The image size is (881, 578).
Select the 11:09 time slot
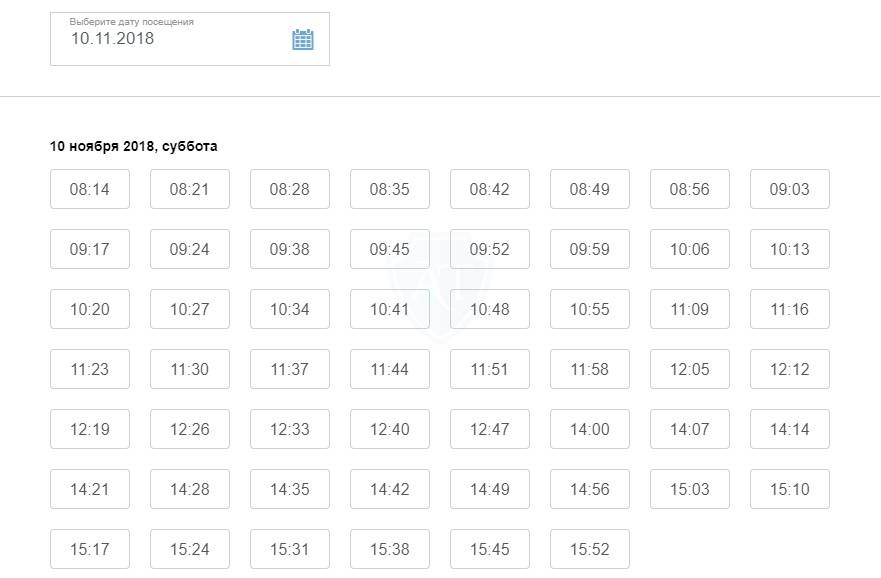point(690,309)
